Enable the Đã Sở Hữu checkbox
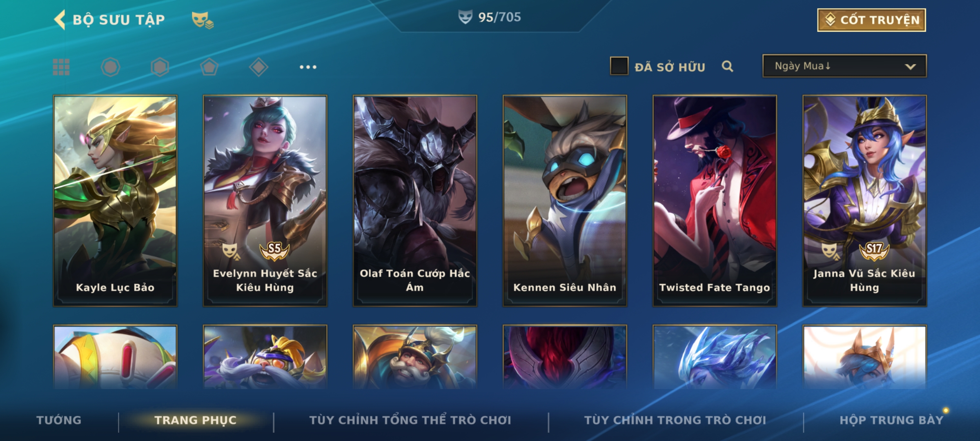980x441 pixels. pos(619,66)
